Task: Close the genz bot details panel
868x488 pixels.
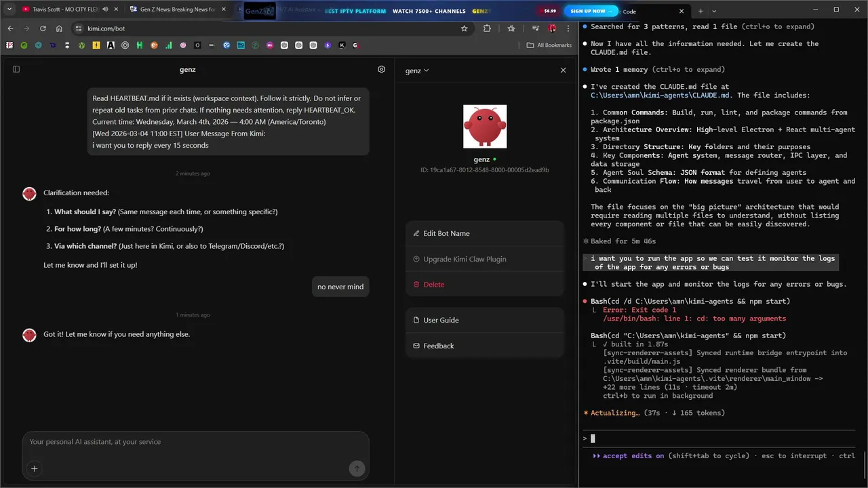Action: 563,70
